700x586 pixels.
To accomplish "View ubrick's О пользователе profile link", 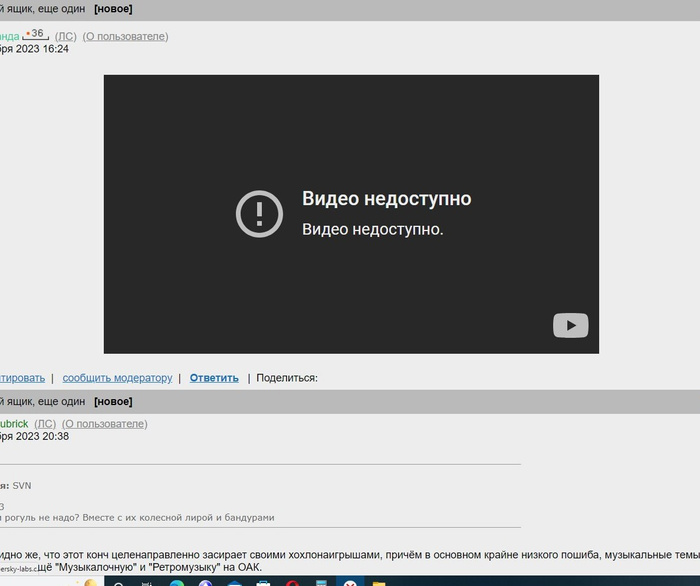I will click(104, 424).
